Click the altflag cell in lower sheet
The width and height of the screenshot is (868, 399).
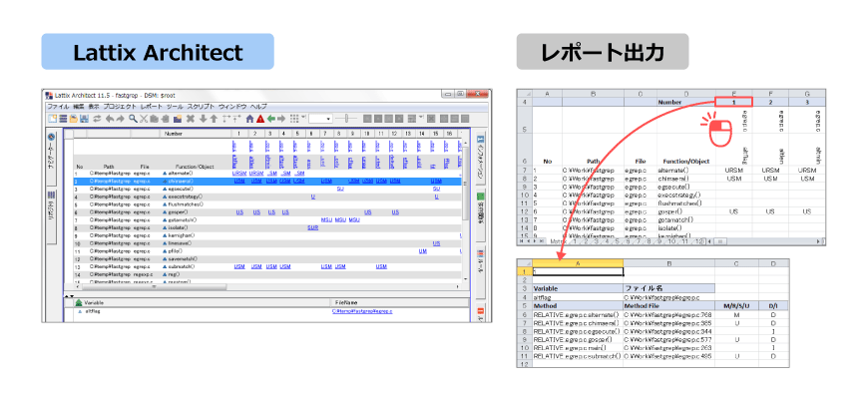(578, 297)
